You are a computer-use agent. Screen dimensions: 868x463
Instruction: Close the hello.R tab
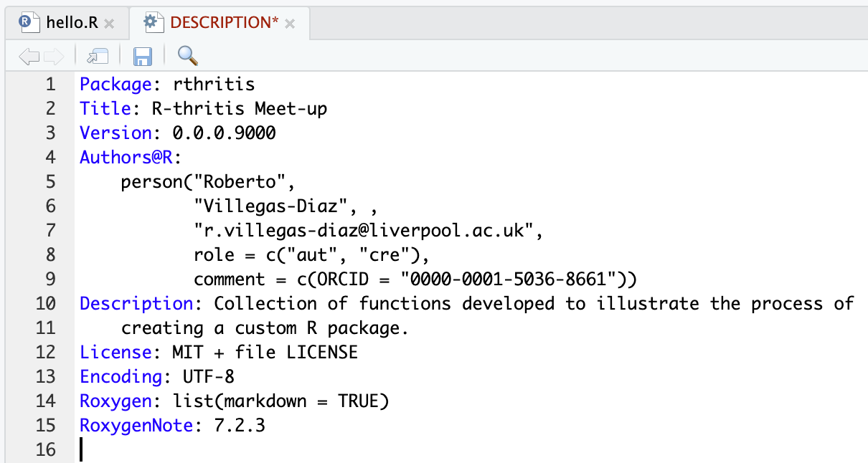point(109,24)
